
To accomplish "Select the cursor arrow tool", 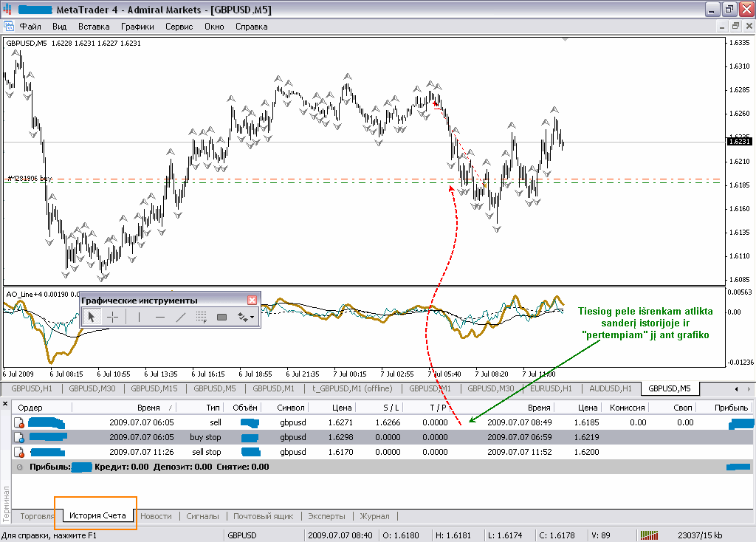I will 92,317.
